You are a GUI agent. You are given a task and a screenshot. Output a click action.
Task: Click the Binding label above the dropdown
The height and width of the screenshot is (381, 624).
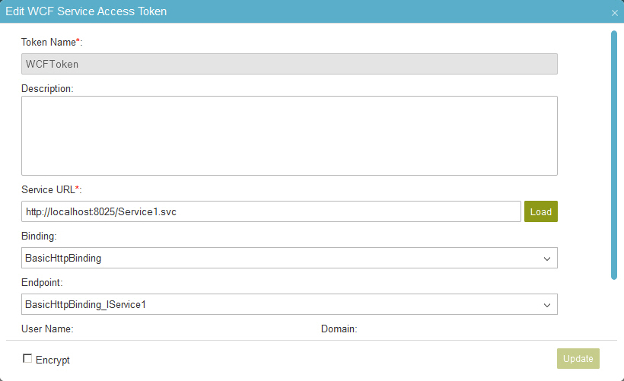point(39,236)
